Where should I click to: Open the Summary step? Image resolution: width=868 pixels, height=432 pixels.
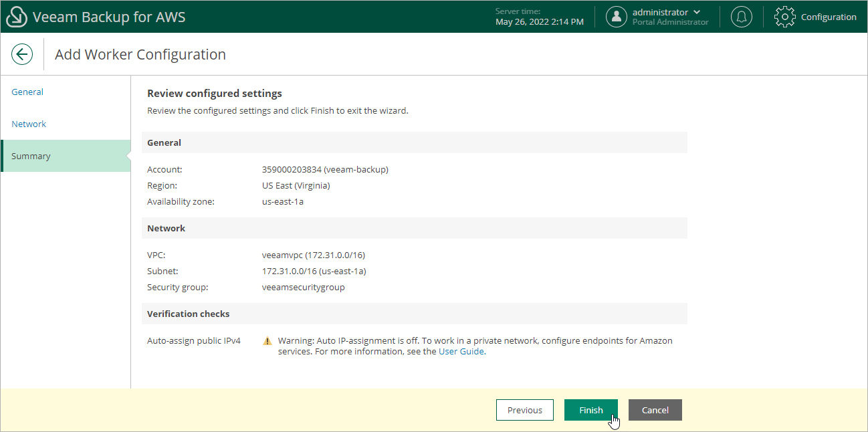pos(31,156)
